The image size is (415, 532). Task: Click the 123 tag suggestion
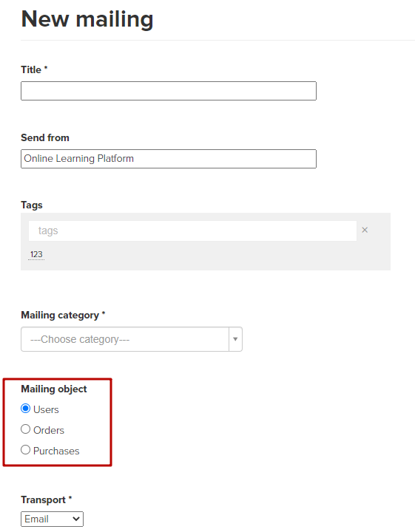click(36, 254)
